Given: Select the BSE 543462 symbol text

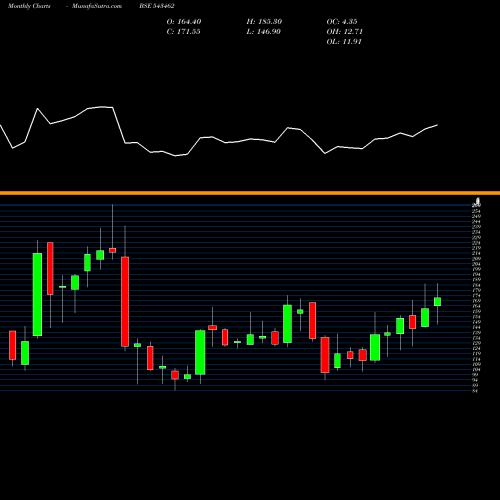Looking at the screenshot, I should pos(157,6).
